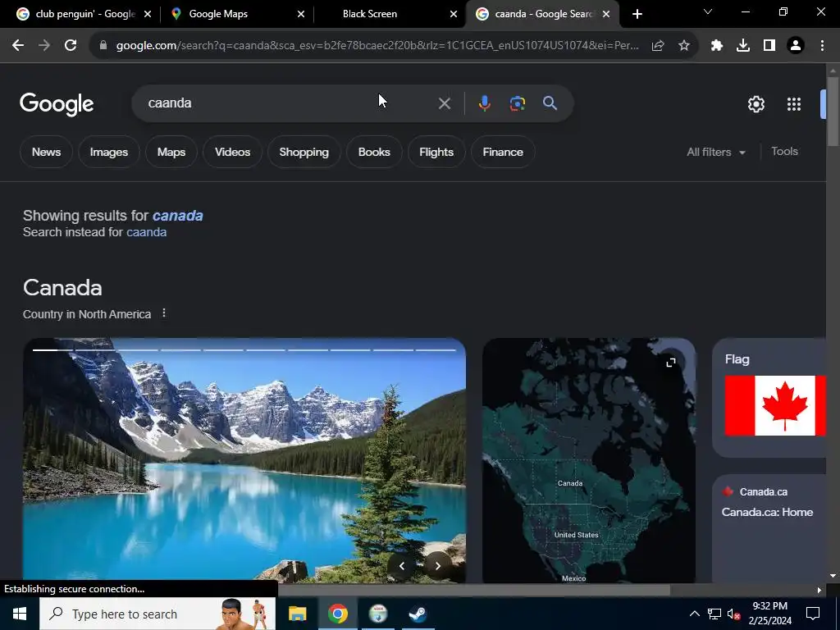Open Chrome profile avatar
This screenshot has height=630, width=840.
click(796, 46)
